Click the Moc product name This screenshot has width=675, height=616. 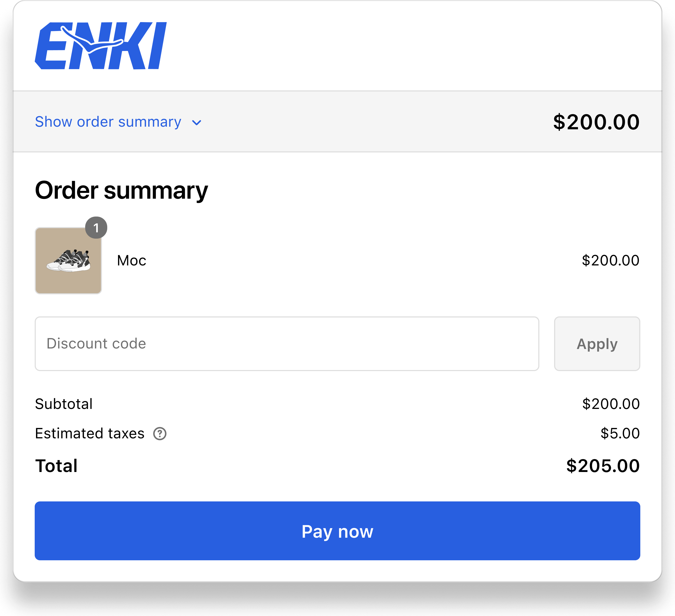click(x=132, y=260)
